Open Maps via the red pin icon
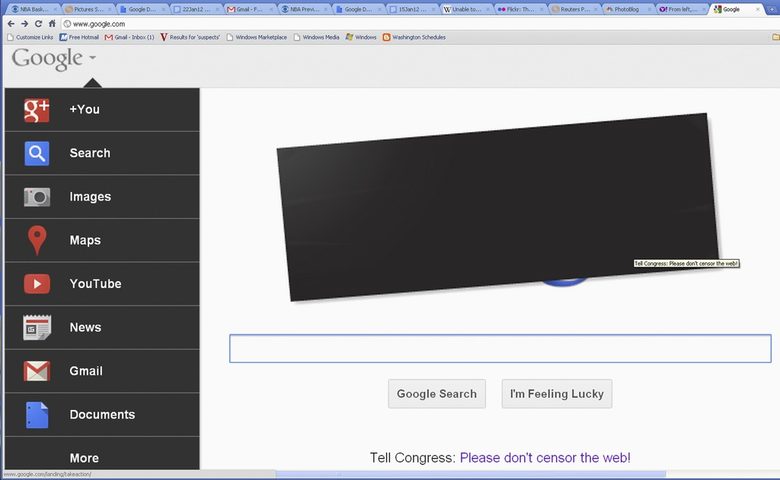Screen dimensions: 780x480 click(37, 240)
